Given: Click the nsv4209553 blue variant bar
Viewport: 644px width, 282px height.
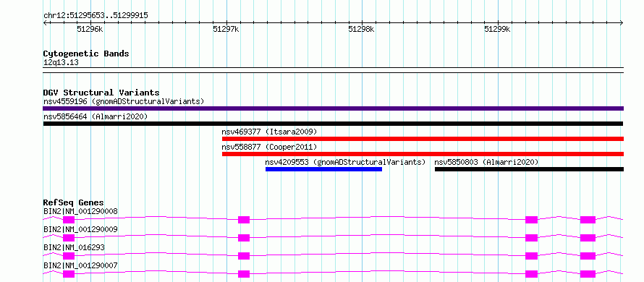Looking at the screenshot, I should coord(323,169).
